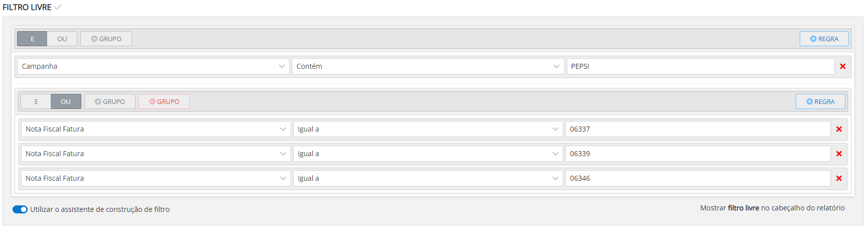The image size is (868, 234).
Task: Add a rule to the top group
Action: point(824,39)
